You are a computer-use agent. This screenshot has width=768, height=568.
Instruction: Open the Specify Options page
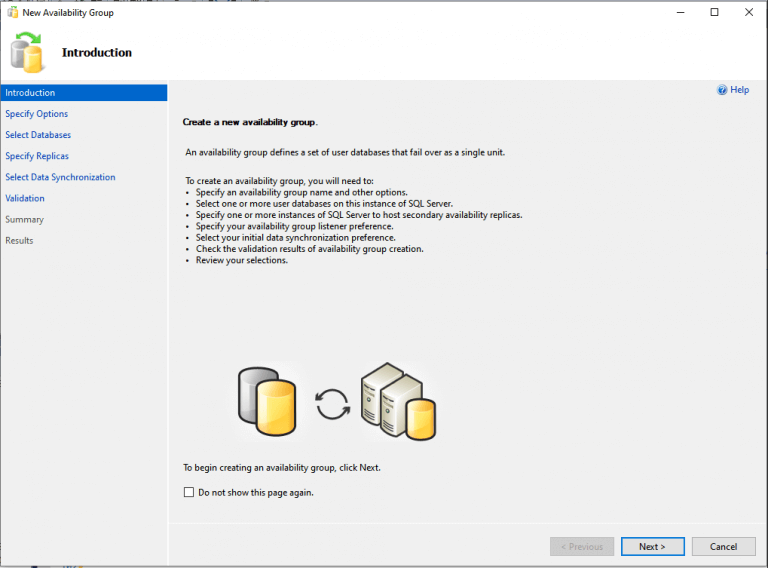coord(37,114)
